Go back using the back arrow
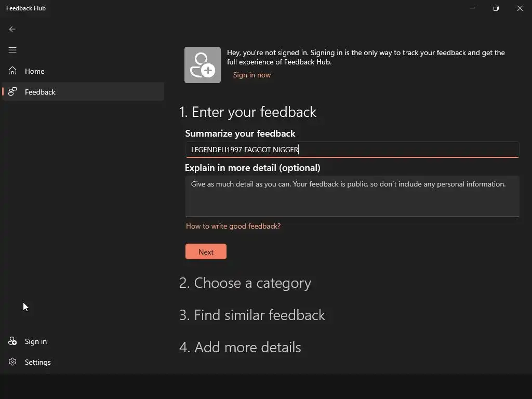The height and width of the screenshot is (399, 532). 12,29
